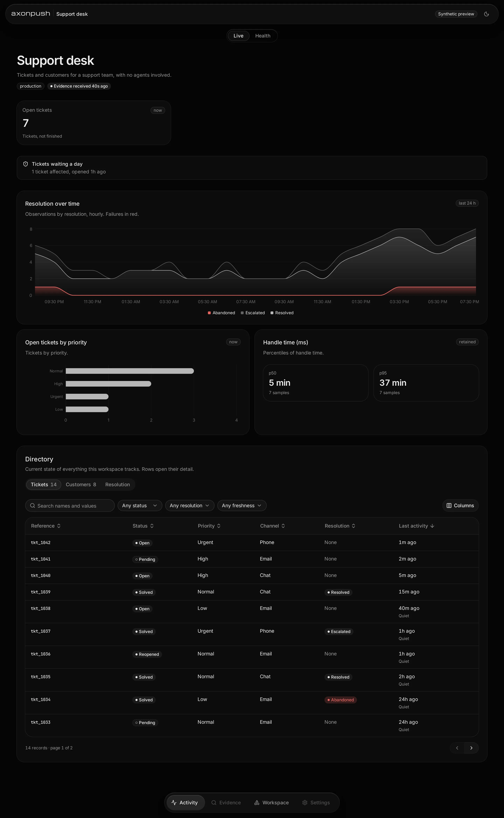Click the axonpush logo

[x=31, y=14]
